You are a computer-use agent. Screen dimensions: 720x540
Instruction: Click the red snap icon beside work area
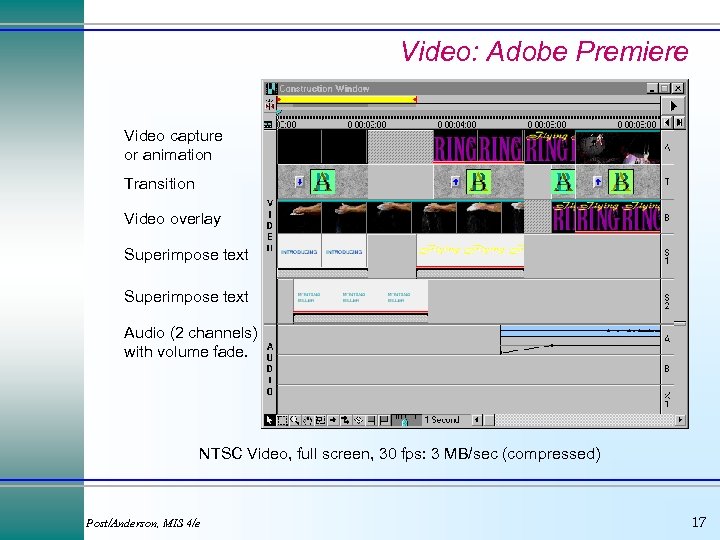270,105
